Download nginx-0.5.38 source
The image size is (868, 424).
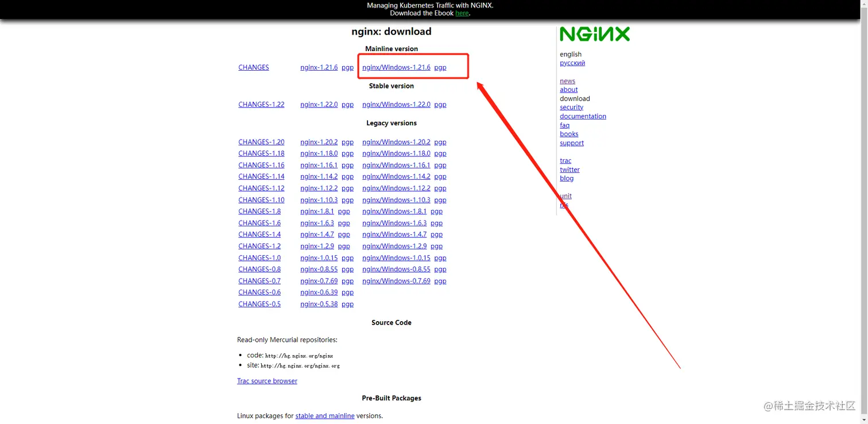coord(319,304)
